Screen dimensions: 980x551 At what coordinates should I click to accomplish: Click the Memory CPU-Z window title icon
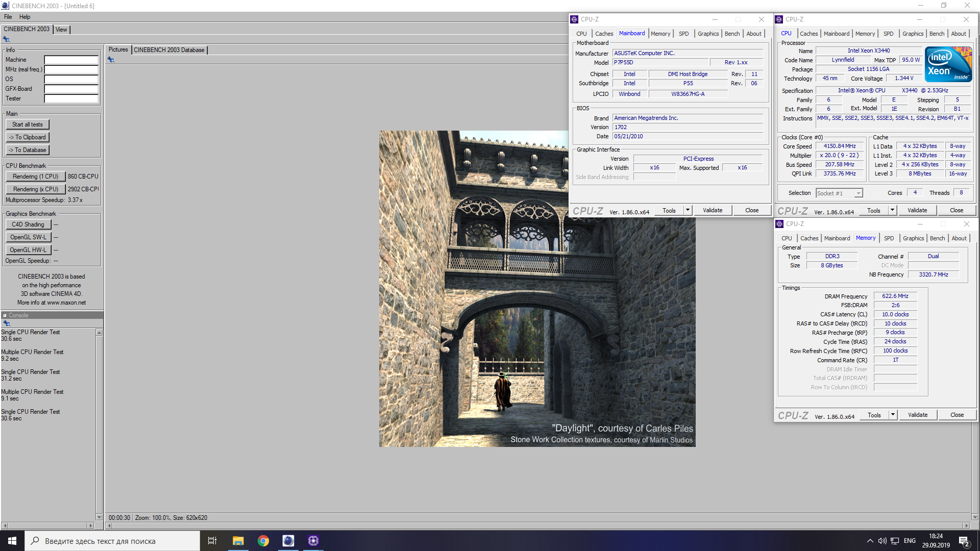click(779, 224)
